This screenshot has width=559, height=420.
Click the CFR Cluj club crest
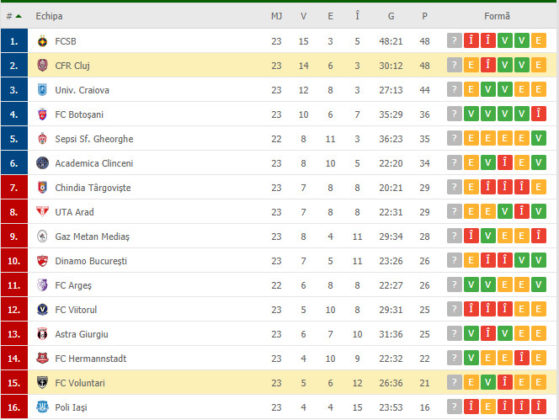point(42,66)
